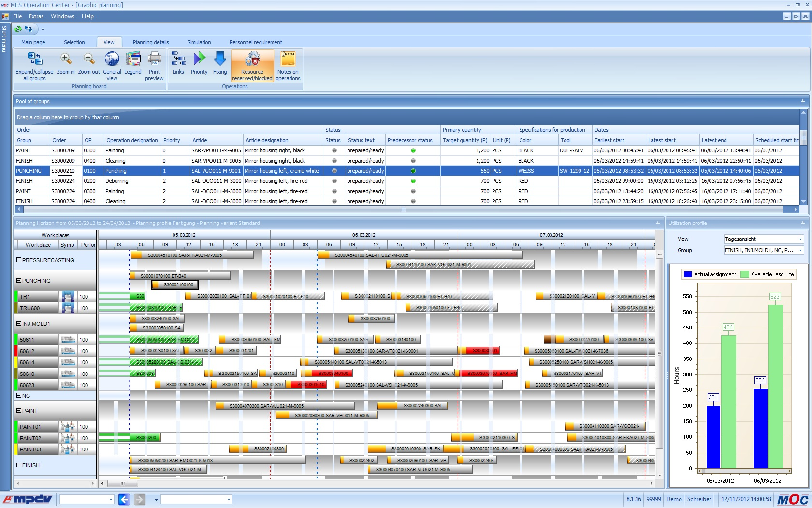The image size is (812, 508).
Task: Click the Zoom in magnifier icon
Action: (x=66, y=60)
